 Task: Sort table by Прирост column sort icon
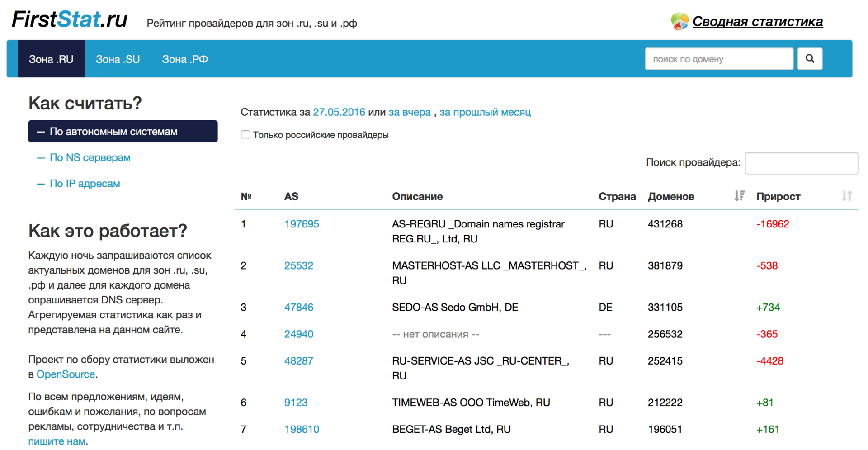point(847,196)
